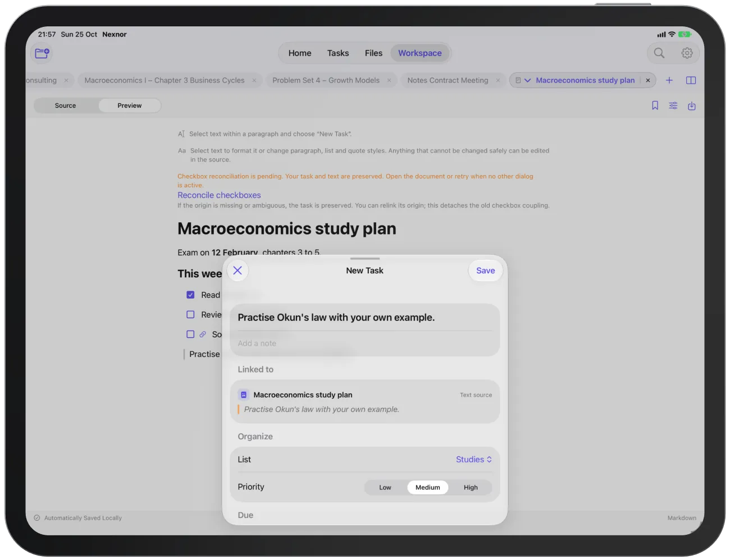Toggle the split view icon
This screenshot has width=730, height=560.
coord(691,80)
